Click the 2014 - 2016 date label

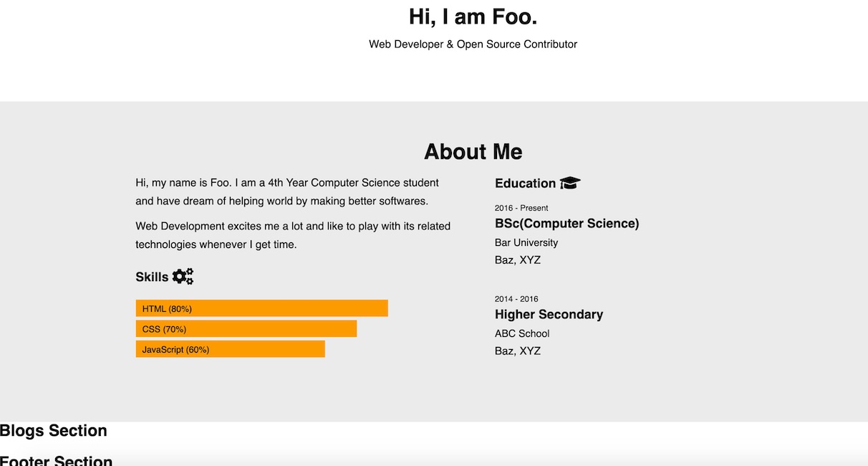pyautogui.click(x=516, y=299)
